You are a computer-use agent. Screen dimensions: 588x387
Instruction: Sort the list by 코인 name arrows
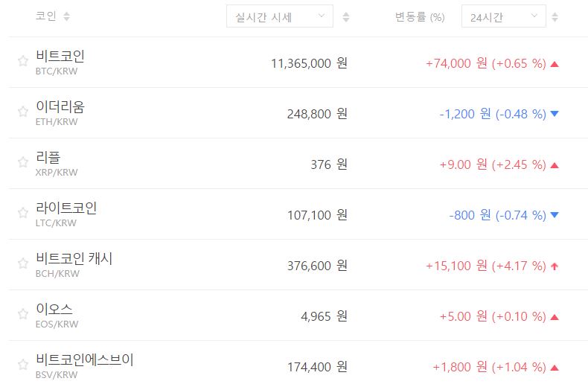point(67,16)
